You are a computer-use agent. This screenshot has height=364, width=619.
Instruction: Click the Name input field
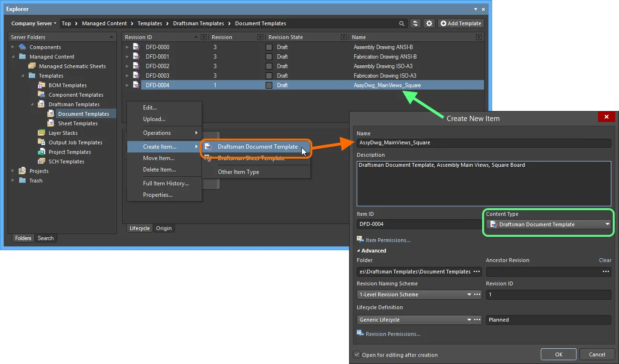point(484,142)
